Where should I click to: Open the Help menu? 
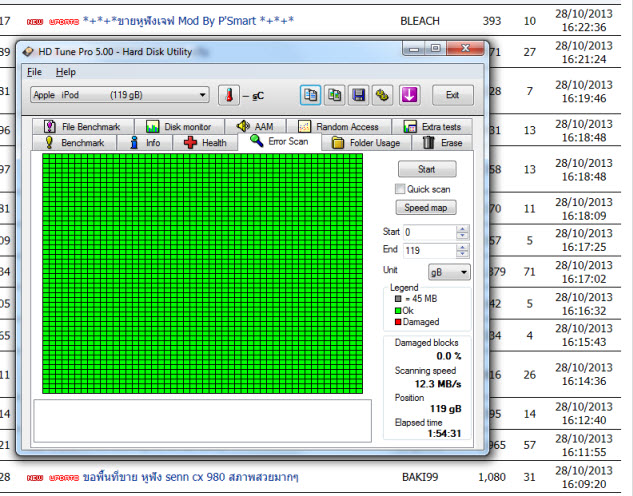click(x=66, y=72)
